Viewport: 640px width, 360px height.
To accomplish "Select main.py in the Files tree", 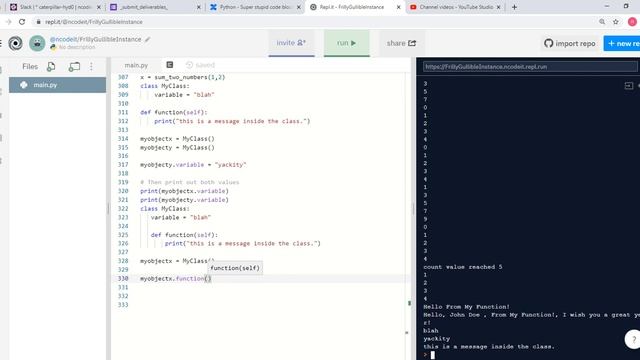I will (x=58, y=85).
